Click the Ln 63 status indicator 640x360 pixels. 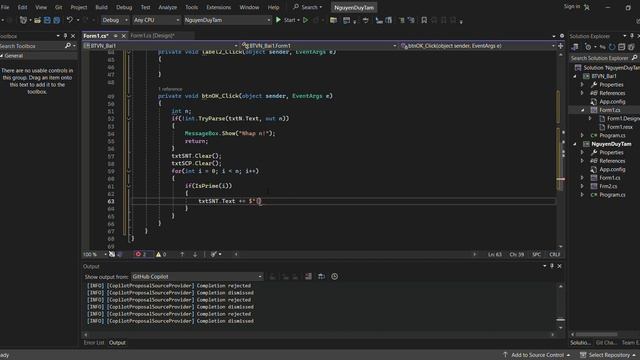495,254
